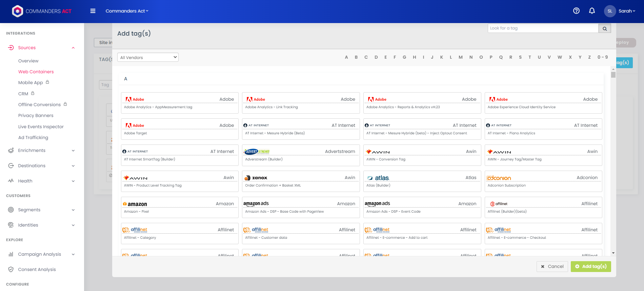Open the notifications bell
This screenshot has width=644, height=291.
click(x=592, y=11)
